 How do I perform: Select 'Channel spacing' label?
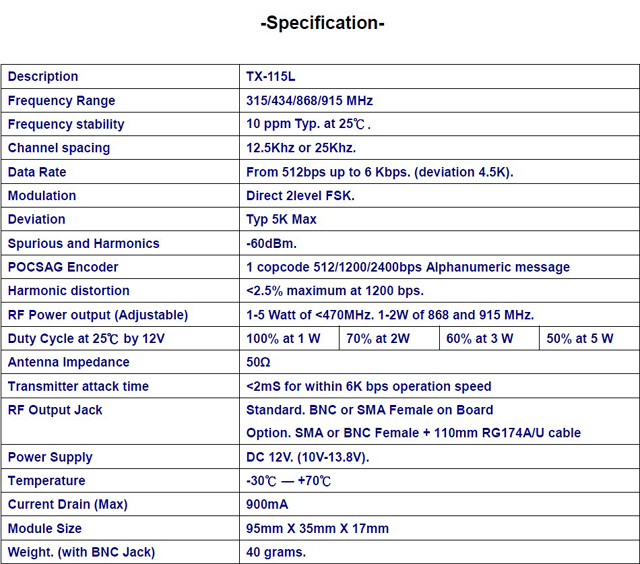point(59,148)
